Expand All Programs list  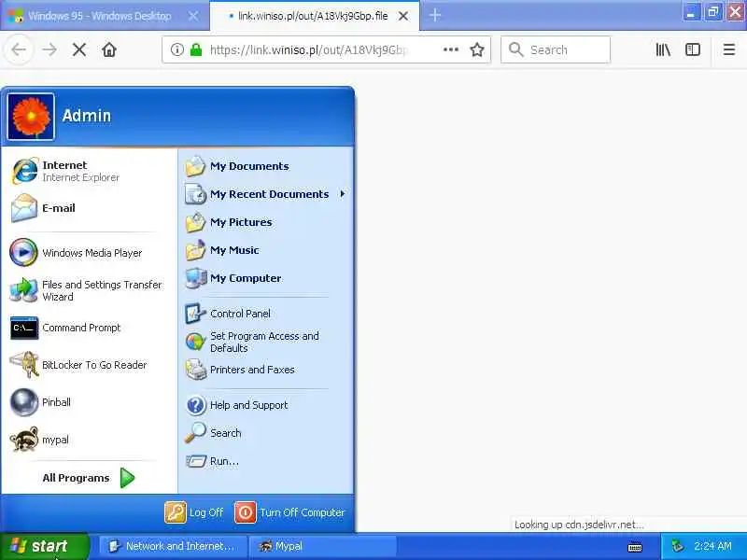89,478
